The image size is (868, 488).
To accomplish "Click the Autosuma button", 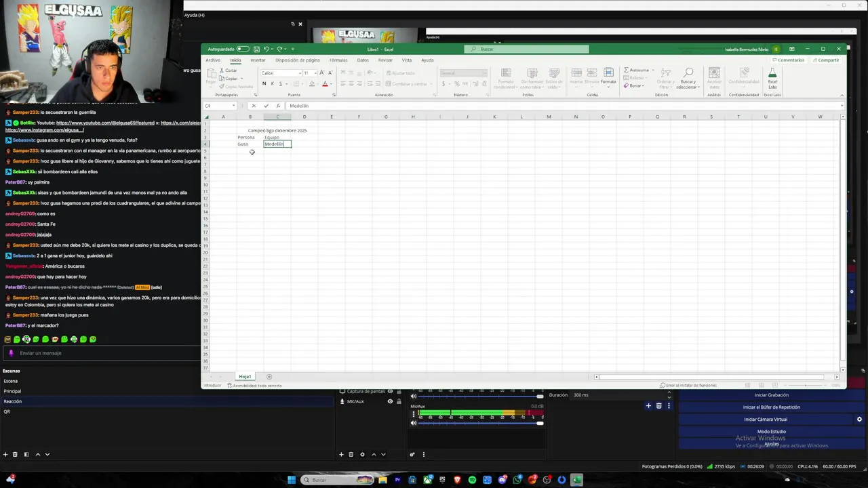I will point(635,70).
